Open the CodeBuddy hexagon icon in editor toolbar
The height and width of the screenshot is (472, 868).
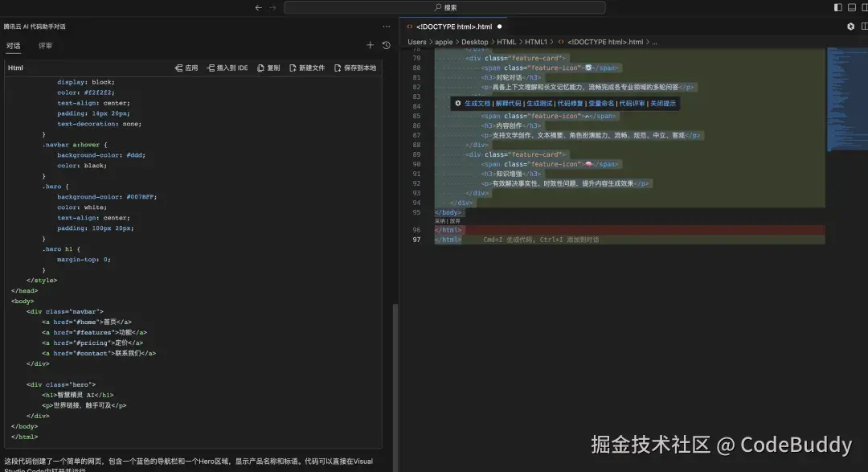[x=851, y=27]
